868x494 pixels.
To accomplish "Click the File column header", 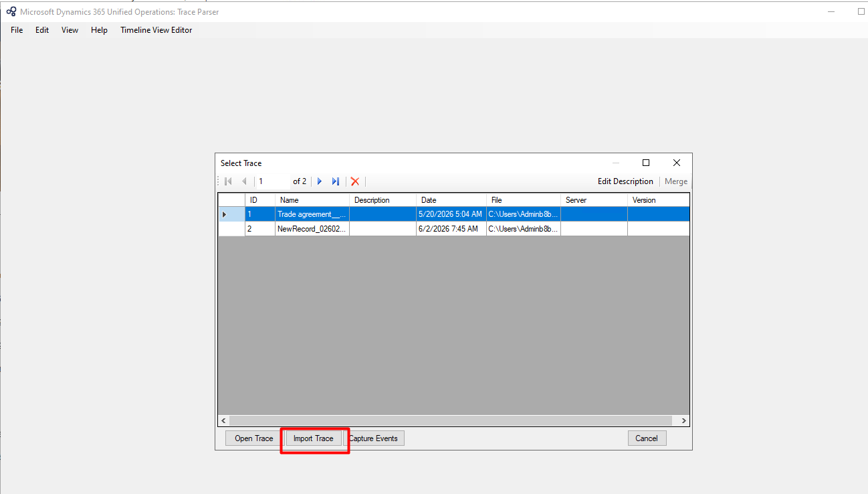I will click(x=524, y=200).
